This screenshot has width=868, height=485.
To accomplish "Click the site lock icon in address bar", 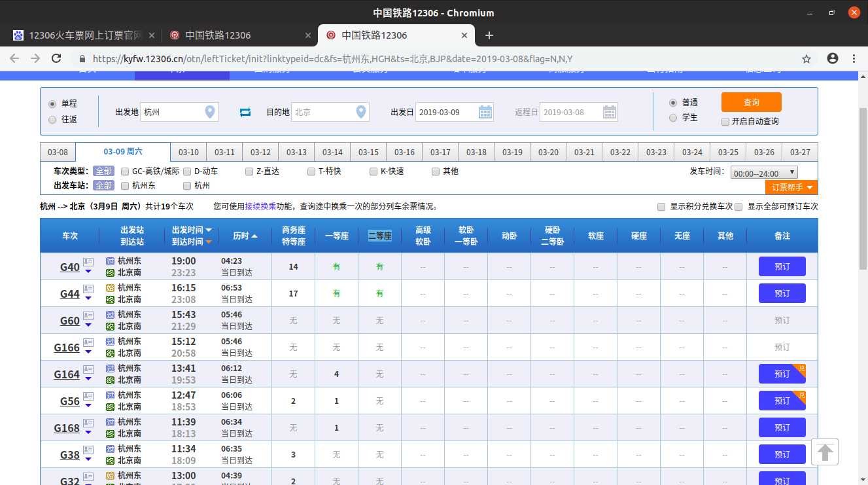I will 82,58.
